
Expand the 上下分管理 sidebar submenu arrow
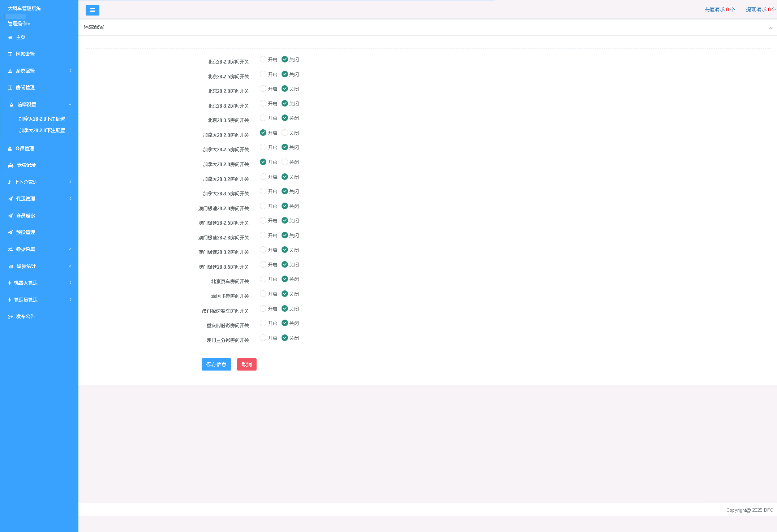click(70, 182)
